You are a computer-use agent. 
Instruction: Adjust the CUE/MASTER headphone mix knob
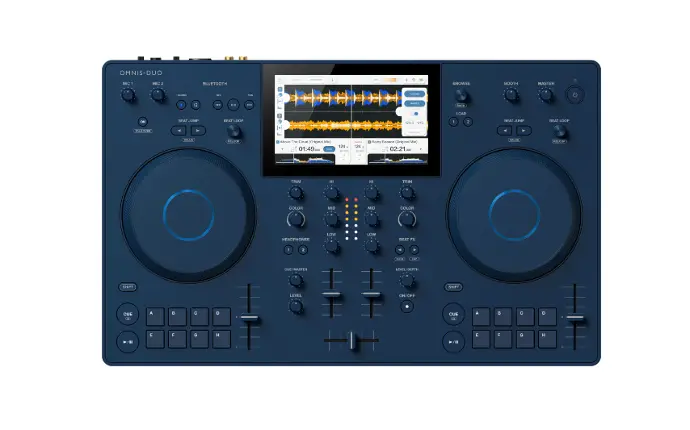[296, 280]
